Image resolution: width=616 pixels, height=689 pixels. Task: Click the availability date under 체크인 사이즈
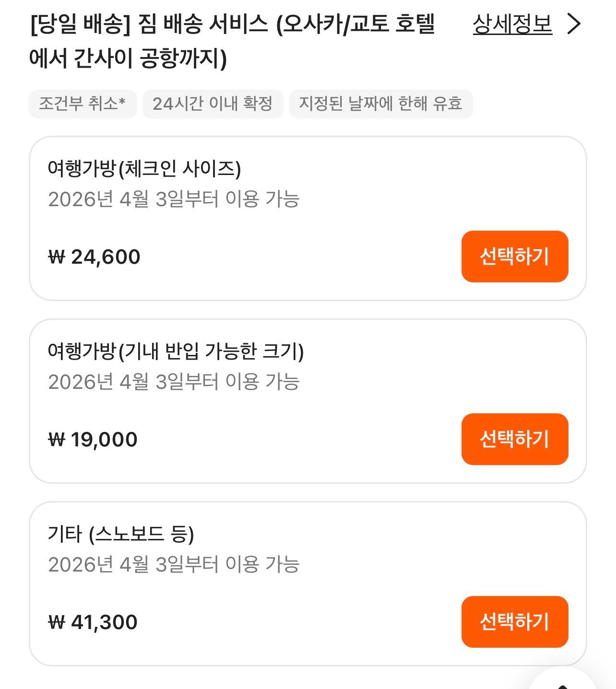click(x=174, y=199)
